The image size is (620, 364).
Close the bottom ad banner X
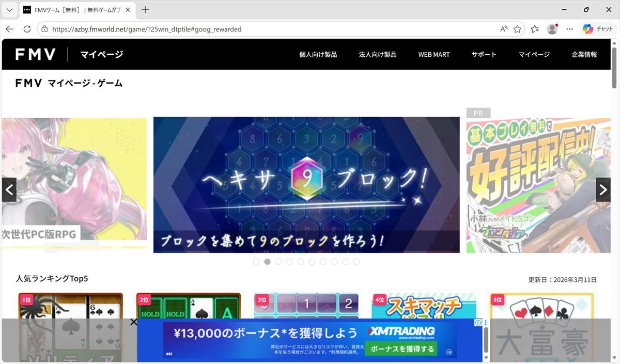click(x=133, y=322)
